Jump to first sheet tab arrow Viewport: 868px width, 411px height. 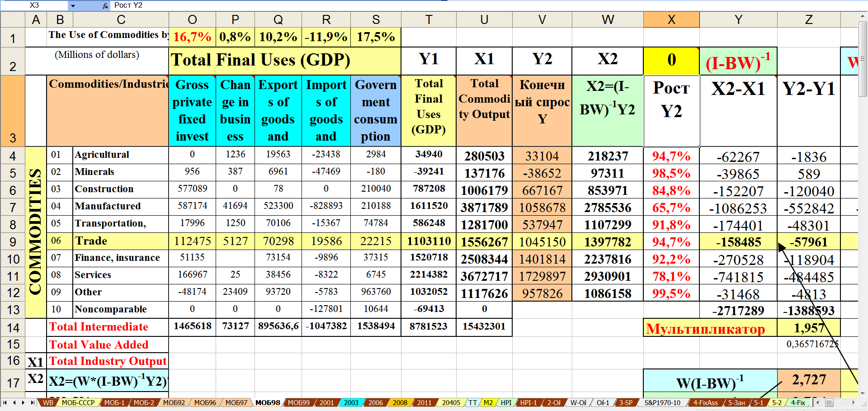[x=5, y=402]
